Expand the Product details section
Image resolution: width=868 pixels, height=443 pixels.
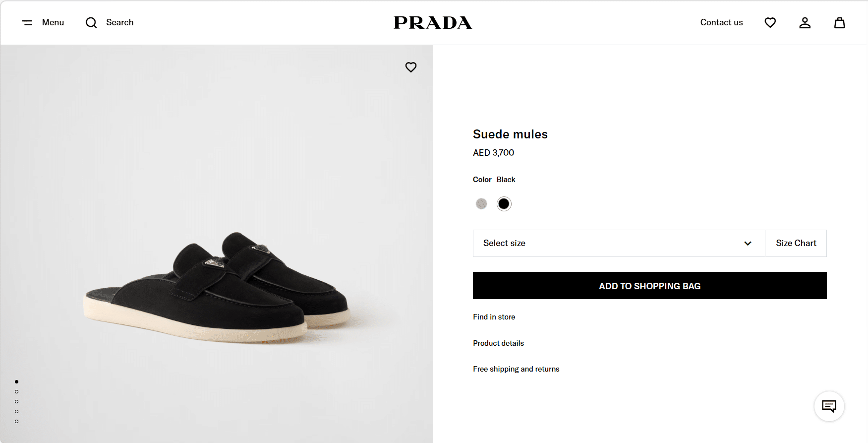[498, 343]
